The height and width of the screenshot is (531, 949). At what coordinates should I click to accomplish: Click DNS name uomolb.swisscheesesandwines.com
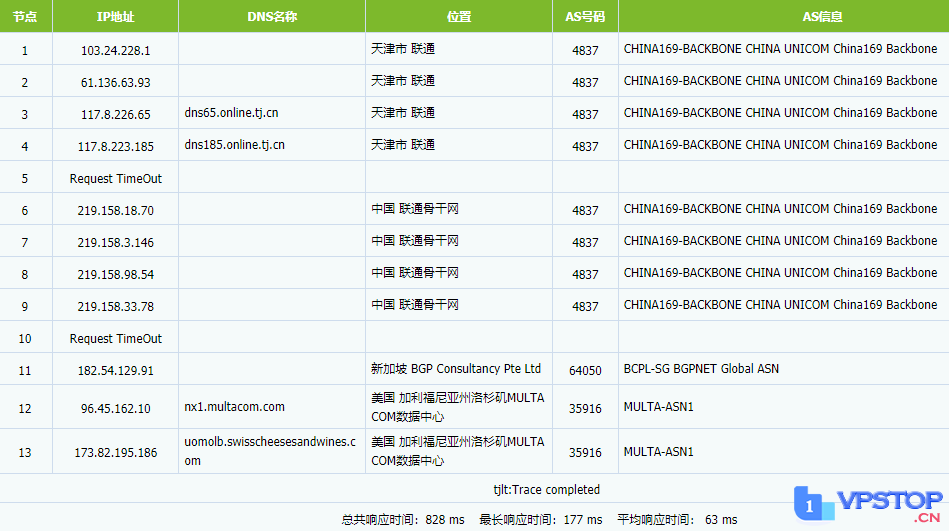click(x=270, y=451)
